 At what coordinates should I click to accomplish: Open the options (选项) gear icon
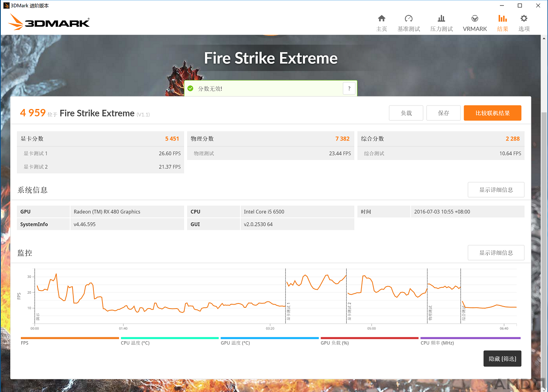point(524,18)
